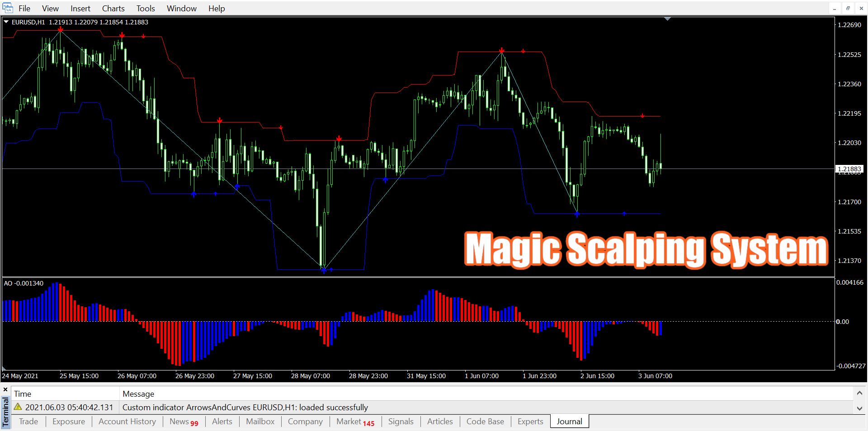868x431 pixels.
Task: Click the MetaTrader chart window icon
Action: pos(8,8)
